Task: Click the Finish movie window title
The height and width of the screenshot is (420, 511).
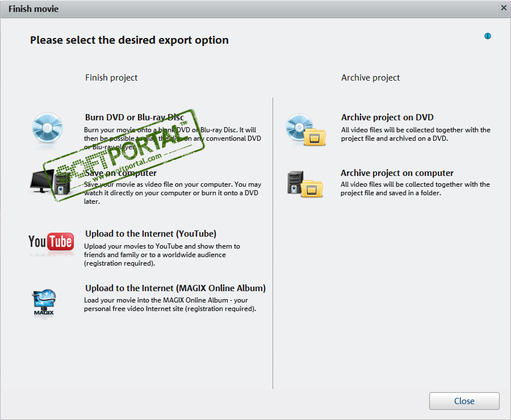Action: 33,9
